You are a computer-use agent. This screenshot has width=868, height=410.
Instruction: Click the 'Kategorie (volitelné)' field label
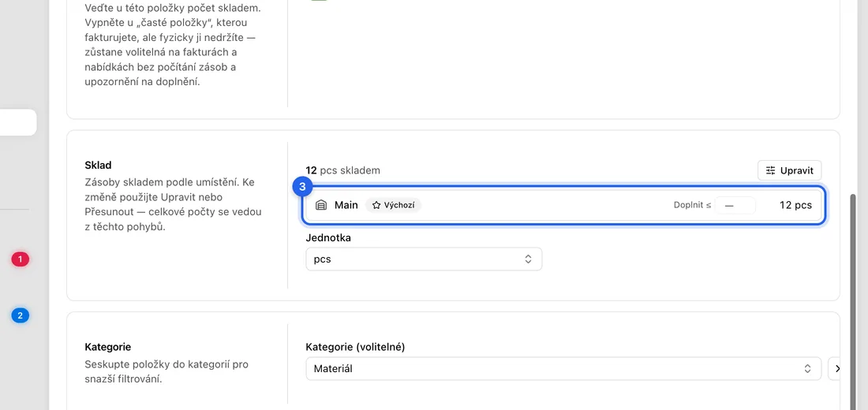(x=355, y=347)
